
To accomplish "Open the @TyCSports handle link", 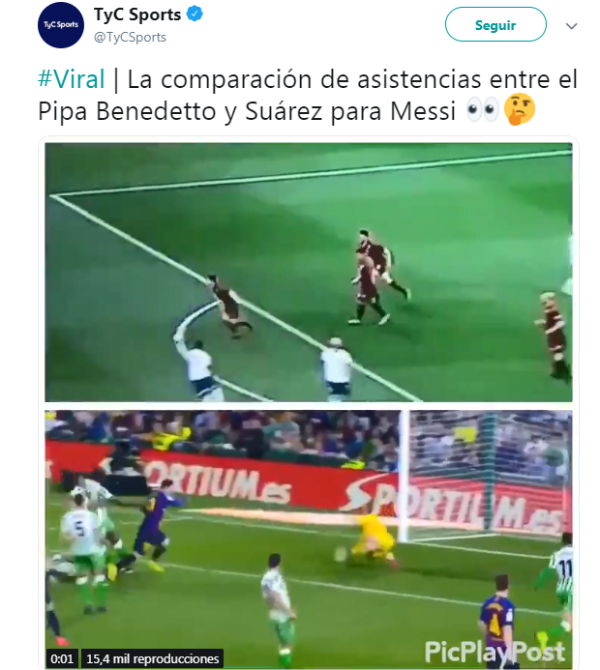I will (x=130, y=37).
